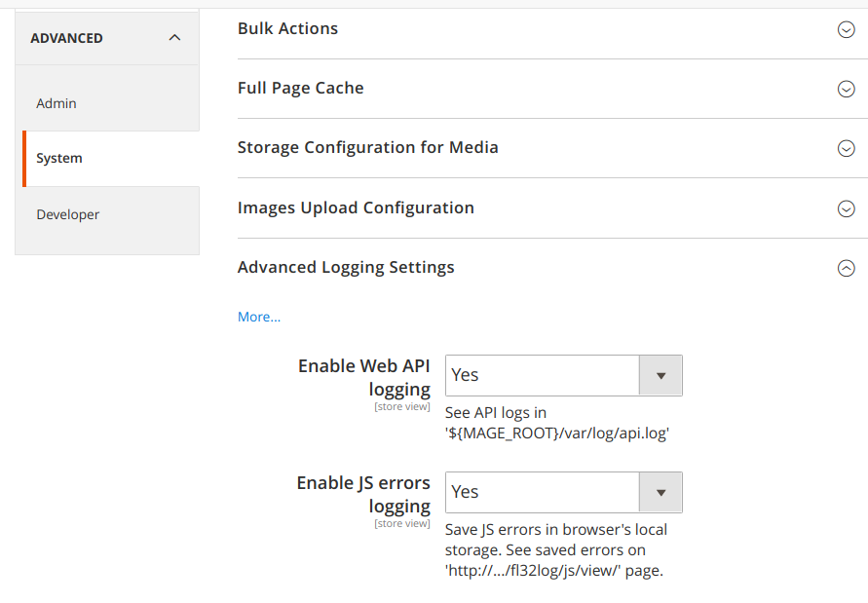The width and height of the screenshot is (868, 603).
Task: Collapse Advanced Logging Settings using its chevron icon
Action: point(846,268)
